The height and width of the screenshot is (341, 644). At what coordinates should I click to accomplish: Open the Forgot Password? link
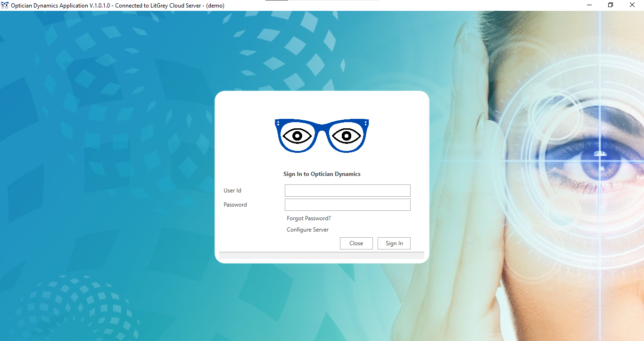coord(309,218)
